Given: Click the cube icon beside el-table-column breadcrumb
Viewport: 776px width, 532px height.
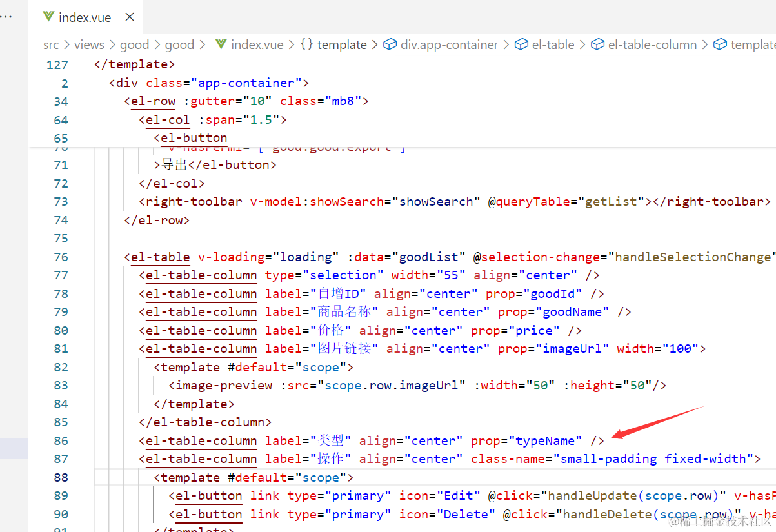Looking at the screenshot, I should tap(598, 44).
